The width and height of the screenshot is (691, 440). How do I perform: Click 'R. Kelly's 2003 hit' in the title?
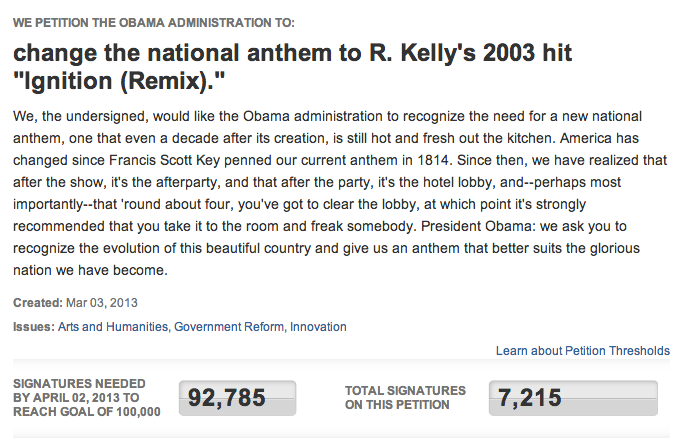[x=470, y=53]
